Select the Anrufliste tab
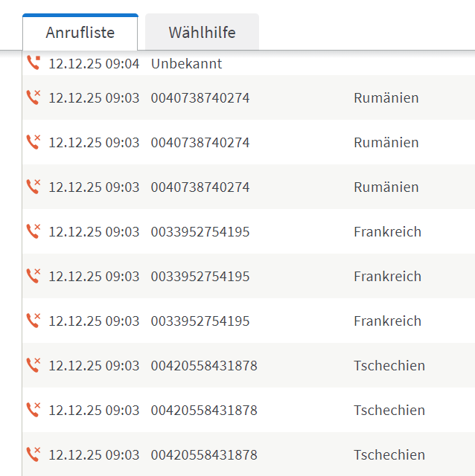 (80, 33)
